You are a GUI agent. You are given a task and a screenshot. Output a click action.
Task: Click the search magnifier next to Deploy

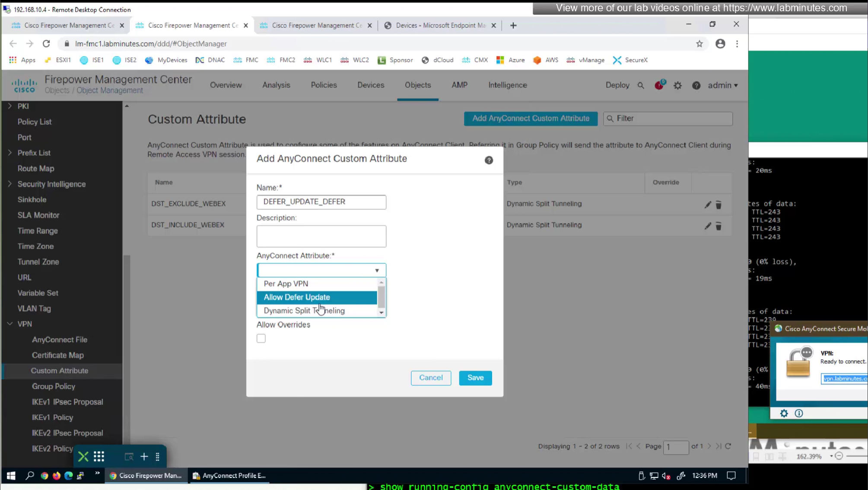coord(641,86)
